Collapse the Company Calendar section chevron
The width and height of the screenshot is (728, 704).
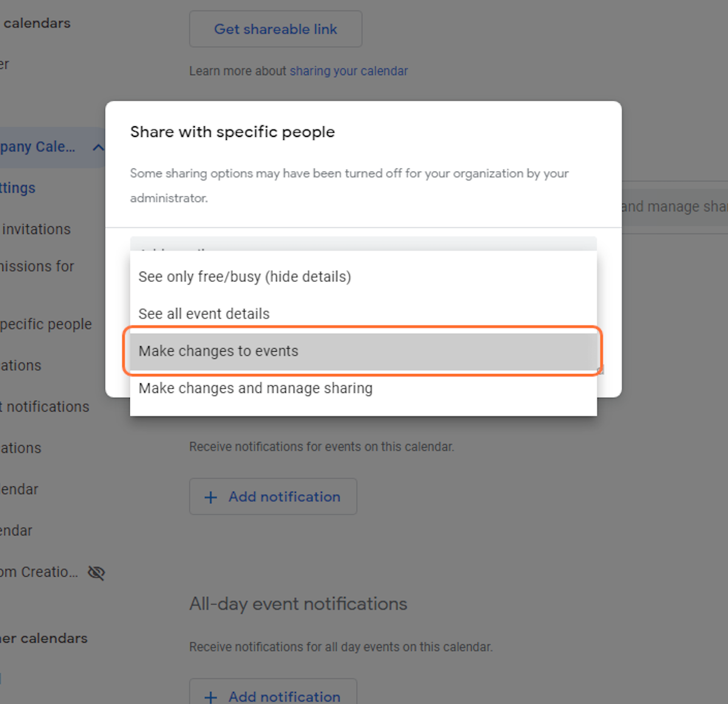98,147
